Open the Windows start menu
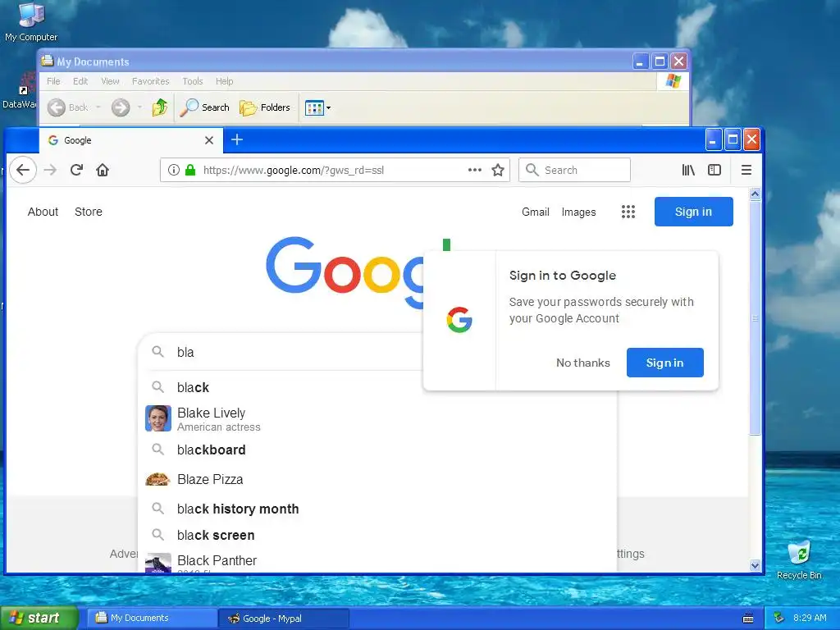The height and width of the screenshot is (630, 840). pyautogui.click(x=39, y=618)
